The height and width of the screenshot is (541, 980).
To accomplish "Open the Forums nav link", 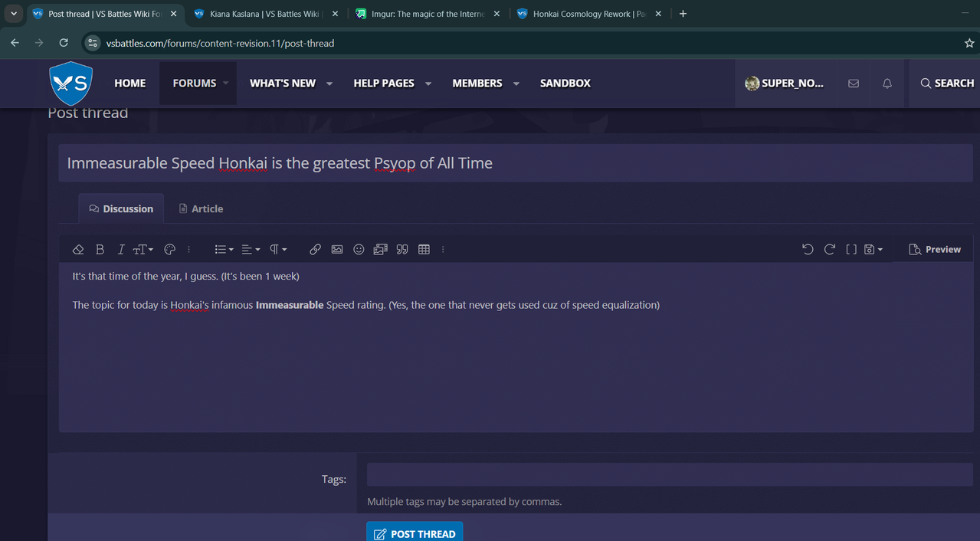I will [x=195, y=84].
